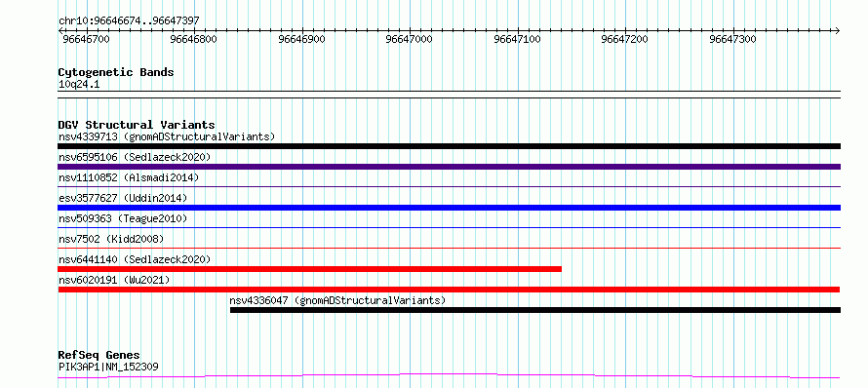Click ruler position 96647200
Viewport: 868px width, 388px height.
624,39
